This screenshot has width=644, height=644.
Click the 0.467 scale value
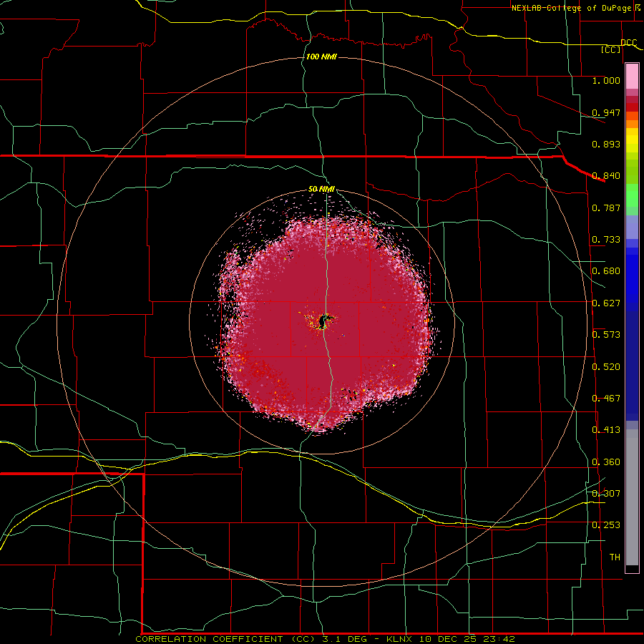[x=606, y=399]
